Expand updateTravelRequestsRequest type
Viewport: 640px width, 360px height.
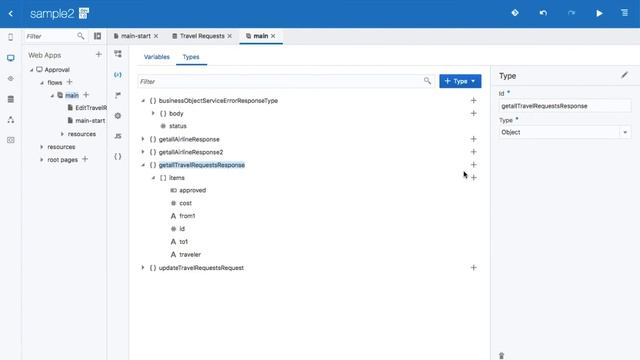[x=143, y=267]
